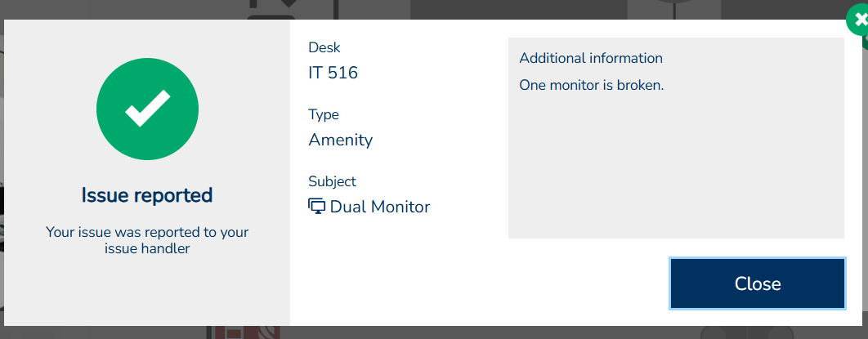868x339 pixels.
Task: Dismiss dialog with green X icon
Action: coord(858,22)
